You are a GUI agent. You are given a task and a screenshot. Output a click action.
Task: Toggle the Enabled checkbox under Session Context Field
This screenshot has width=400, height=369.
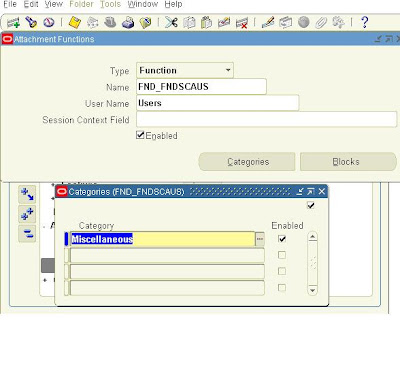(x=140, y=135)
